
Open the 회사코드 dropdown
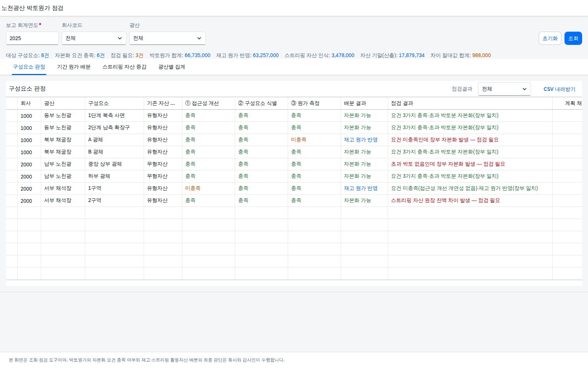94,38
